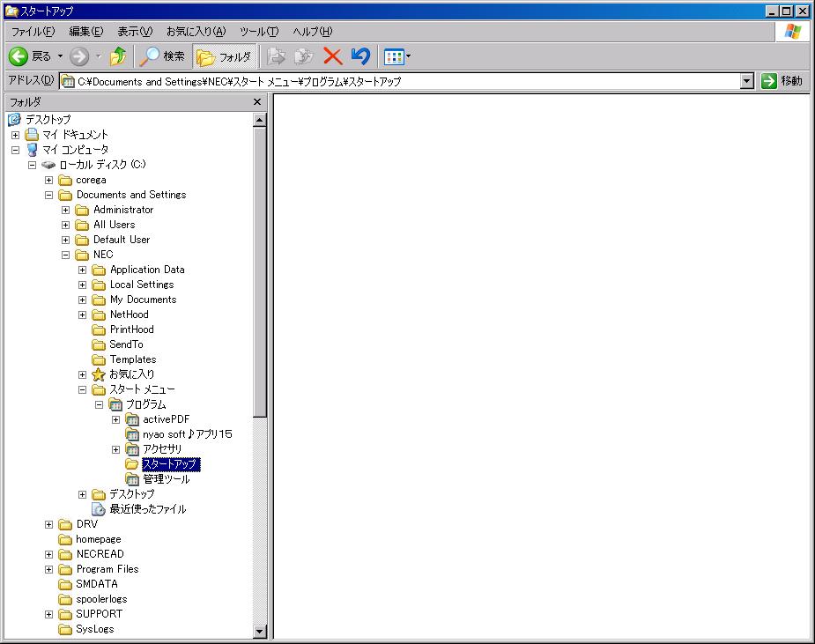Toggle the フォルダ pane button

coord(225,56)
